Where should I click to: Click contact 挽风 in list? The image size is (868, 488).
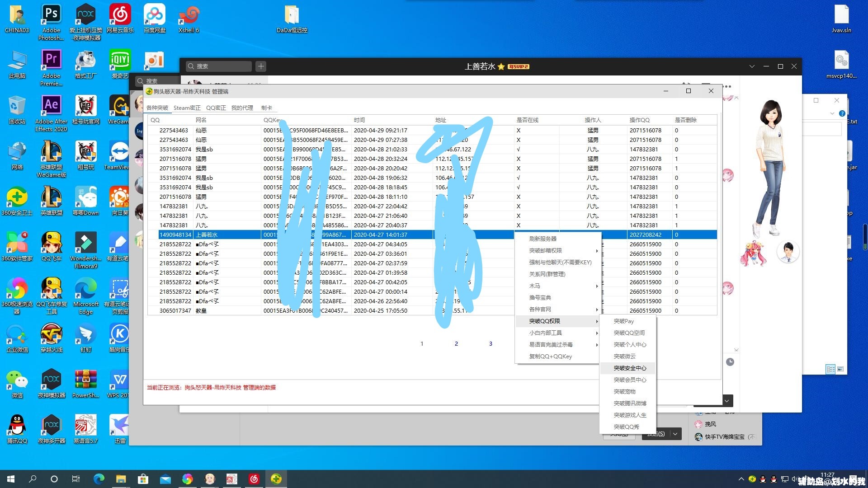(710, 424)
